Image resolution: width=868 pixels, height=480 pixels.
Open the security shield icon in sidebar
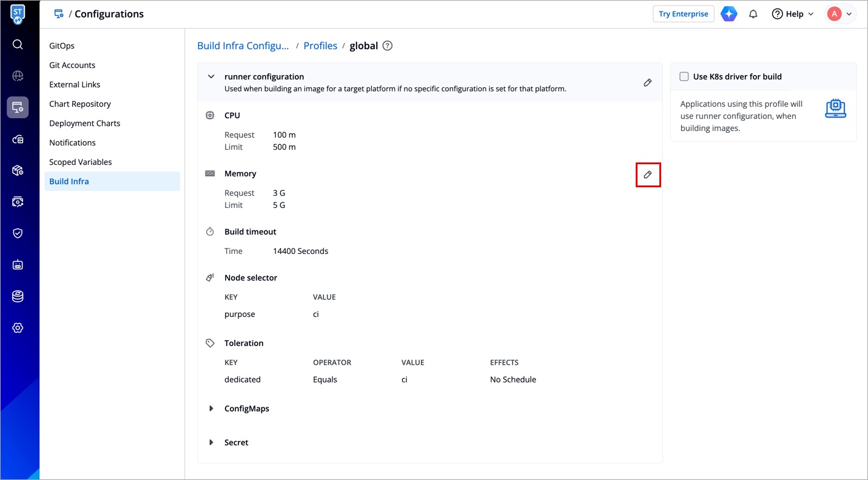[x=18, y=233]
